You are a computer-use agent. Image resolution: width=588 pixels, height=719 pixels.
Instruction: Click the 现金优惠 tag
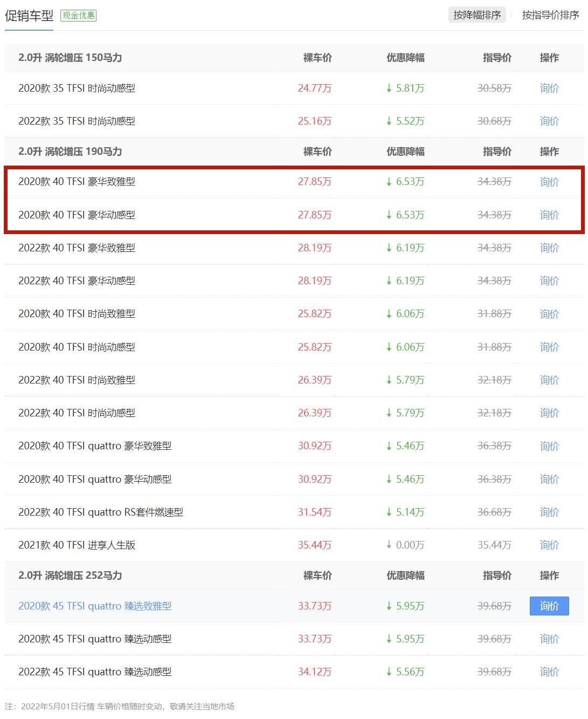pos(79,16)
